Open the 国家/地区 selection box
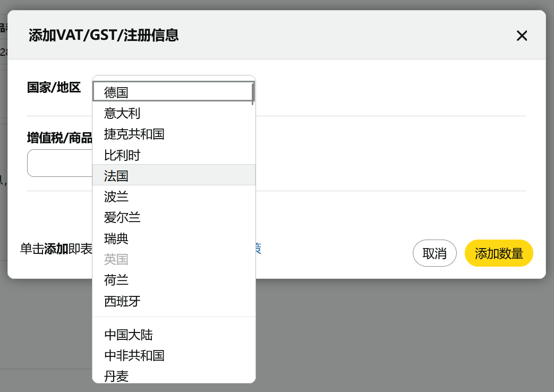The image size is (554, 392). coord(173,91)
